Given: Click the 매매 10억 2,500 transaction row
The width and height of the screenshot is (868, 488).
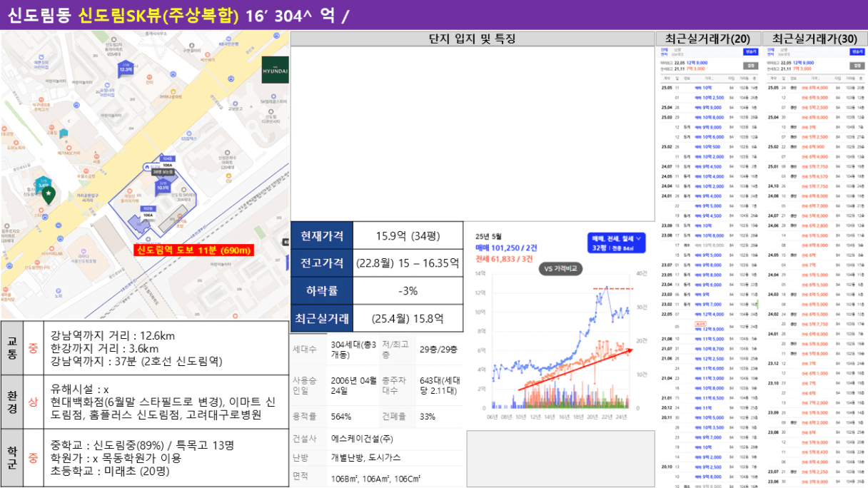Looking at the screenshot, I should (708, 97).
